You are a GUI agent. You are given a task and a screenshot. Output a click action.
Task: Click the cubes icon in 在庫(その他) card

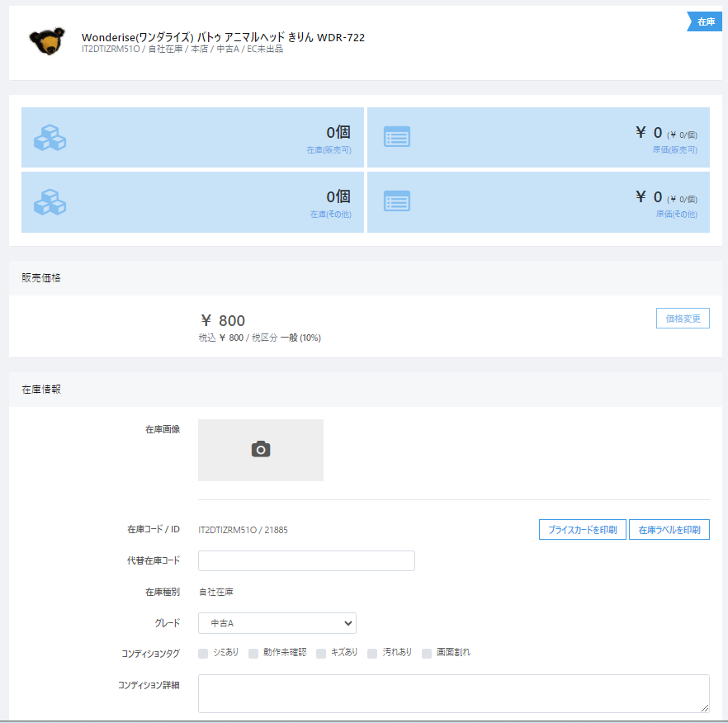point(50,202)
